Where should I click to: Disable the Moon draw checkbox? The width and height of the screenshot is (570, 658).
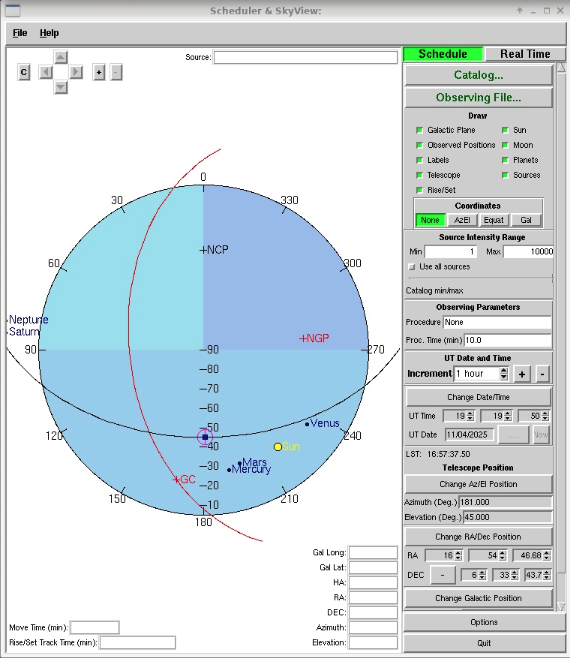505,145
